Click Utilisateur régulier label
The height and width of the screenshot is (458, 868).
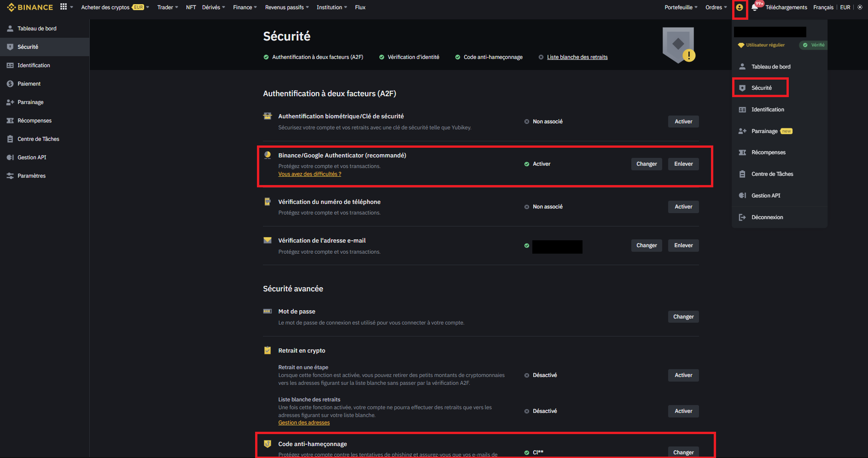coord(765,45)
